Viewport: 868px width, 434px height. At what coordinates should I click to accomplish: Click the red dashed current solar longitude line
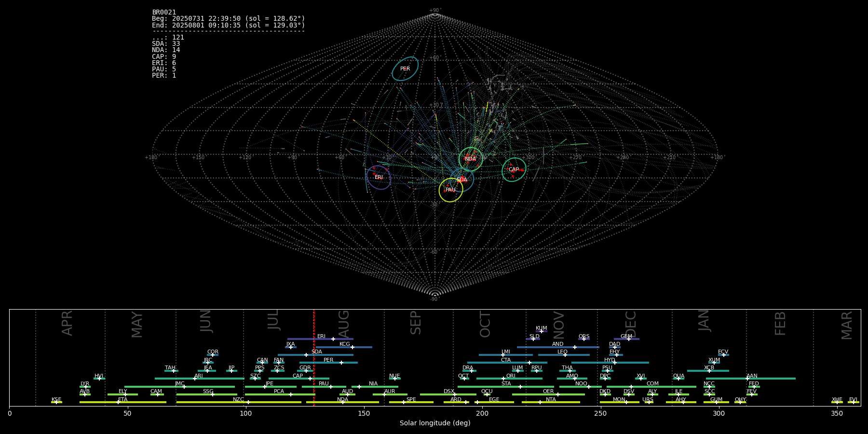[314, 357]
